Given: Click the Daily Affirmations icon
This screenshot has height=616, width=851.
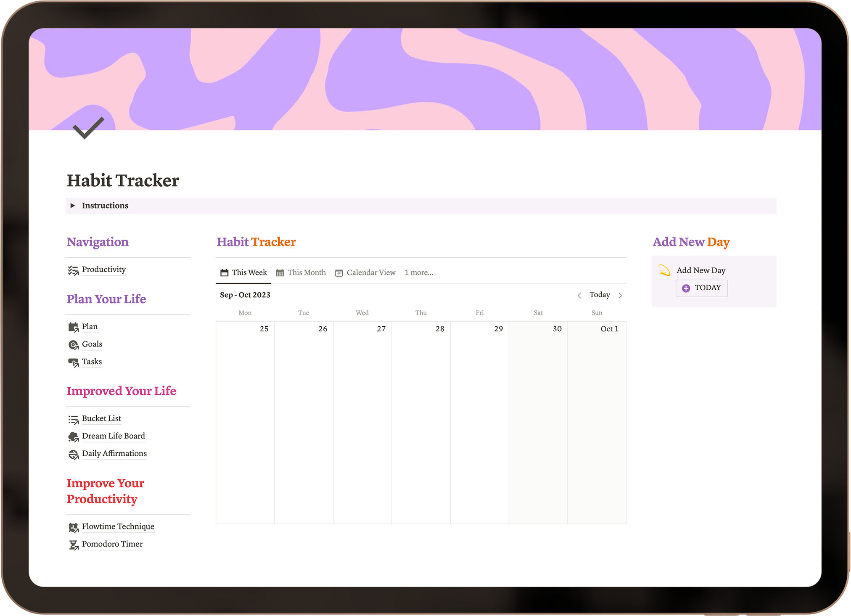Looking at the screenshot, I should (73, 455).
